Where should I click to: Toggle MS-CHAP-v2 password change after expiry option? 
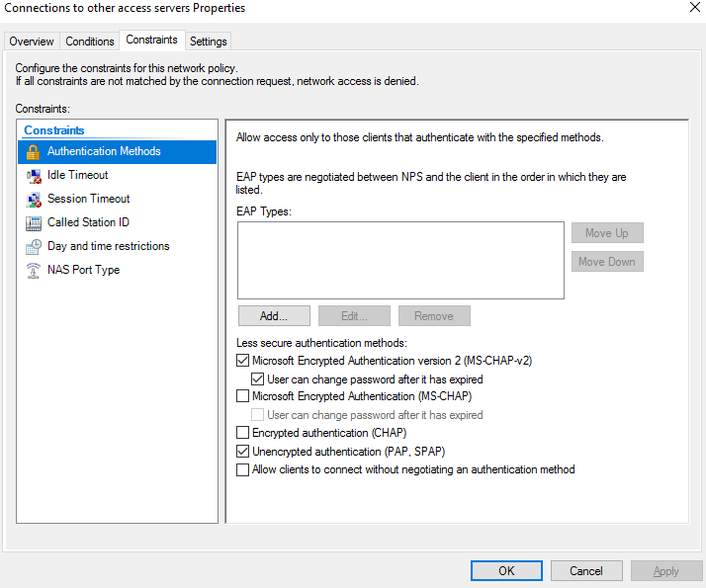(x=258, y=378)
